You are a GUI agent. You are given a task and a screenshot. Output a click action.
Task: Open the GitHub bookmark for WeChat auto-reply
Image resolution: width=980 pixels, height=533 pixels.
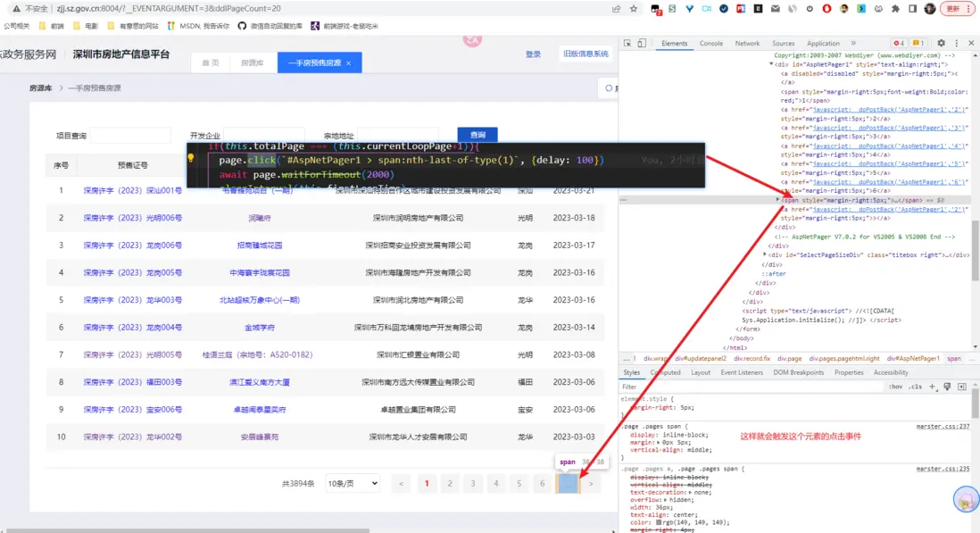pos(270,26)
